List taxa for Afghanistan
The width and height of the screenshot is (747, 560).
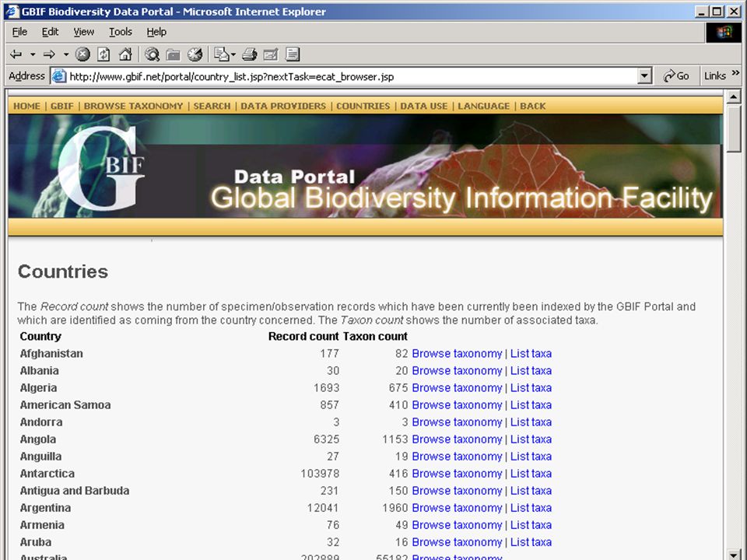[531, 354]
